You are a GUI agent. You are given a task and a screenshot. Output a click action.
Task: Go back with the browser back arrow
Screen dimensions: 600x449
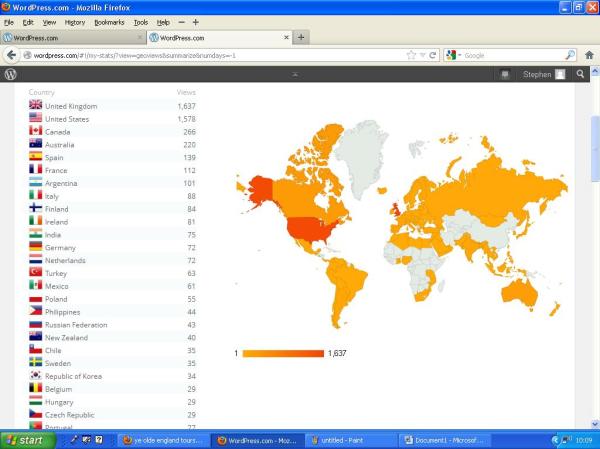(x=11, y=56)
